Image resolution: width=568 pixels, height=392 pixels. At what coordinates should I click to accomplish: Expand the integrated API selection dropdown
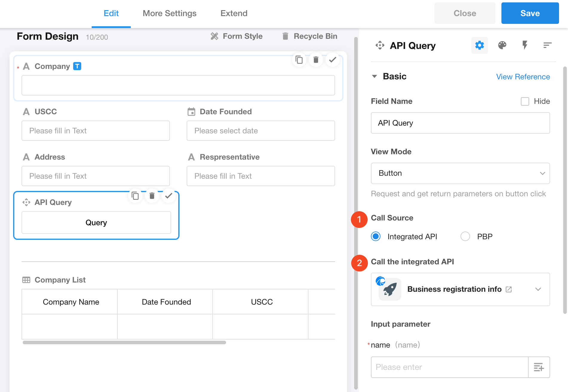pos(538,289)
